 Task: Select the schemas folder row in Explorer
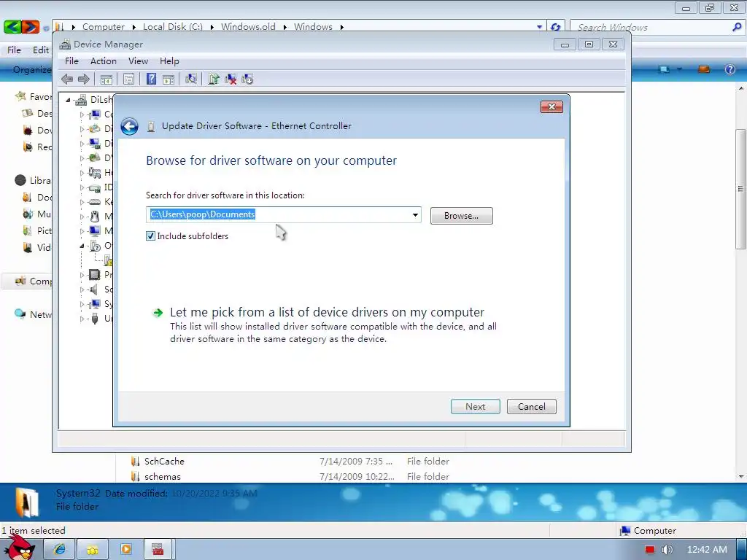[290, 476]
